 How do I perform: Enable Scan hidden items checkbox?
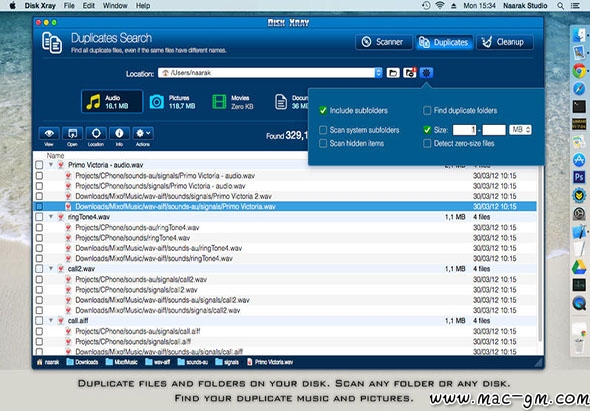point(323,143)
